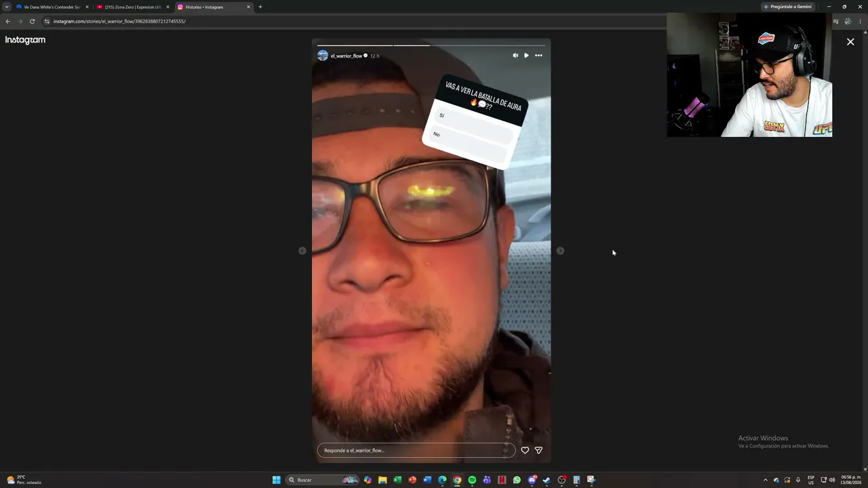The image size is (868, 488).
Task: Close the story viewer with X
Action: [850, 42]
